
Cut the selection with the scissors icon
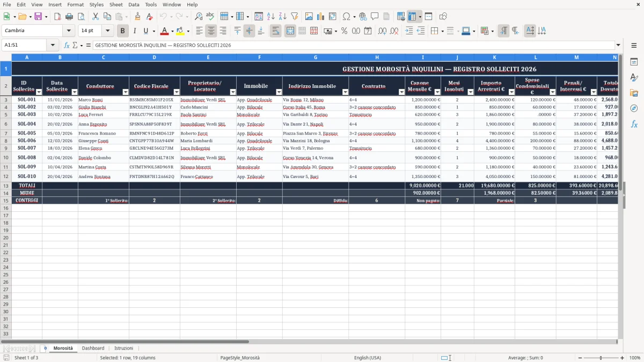pos(95,17)
